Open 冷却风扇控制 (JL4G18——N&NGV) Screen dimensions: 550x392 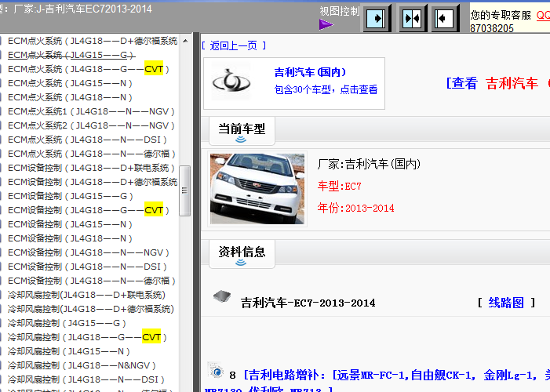tap(82, 365)
